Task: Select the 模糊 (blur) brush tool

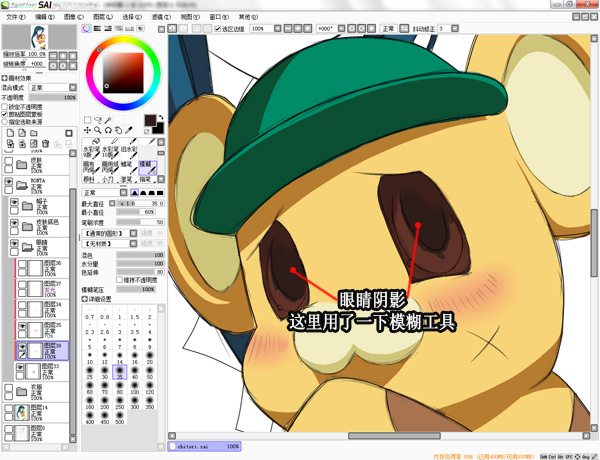Action: point(146,165)
